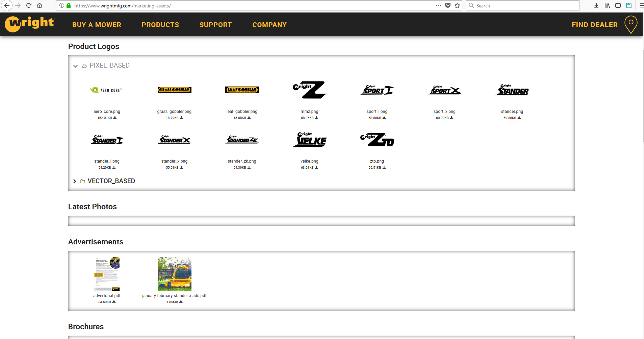This screenshot has height=339, width=644.
Task: Click the teal save extension icon
Action: coord(629,5)
